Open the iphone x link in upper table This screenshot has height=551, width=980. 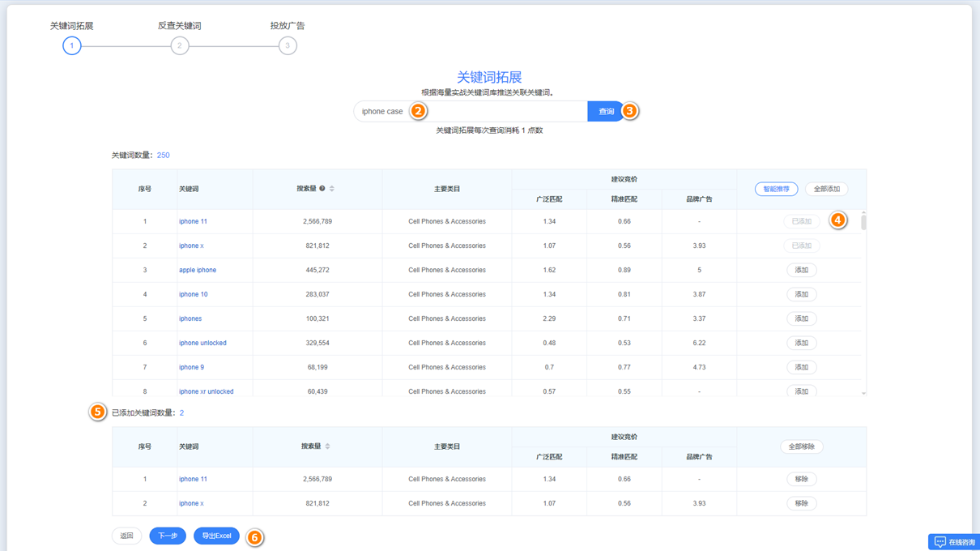click(191, 246)
